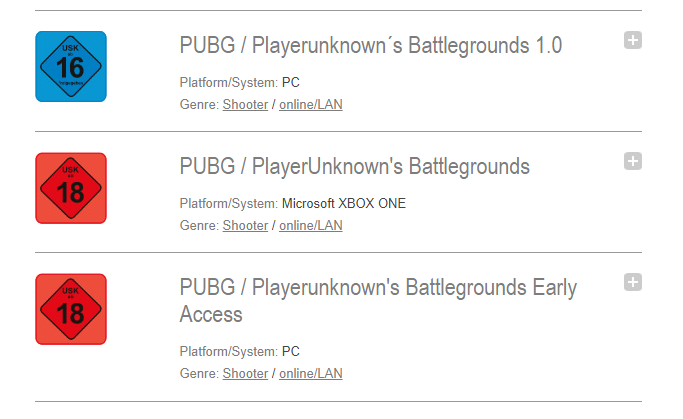683x419 pixels.
Task: Open the Shooter genre link for Battlegrounds 1.0
Action: pos(245,105)
